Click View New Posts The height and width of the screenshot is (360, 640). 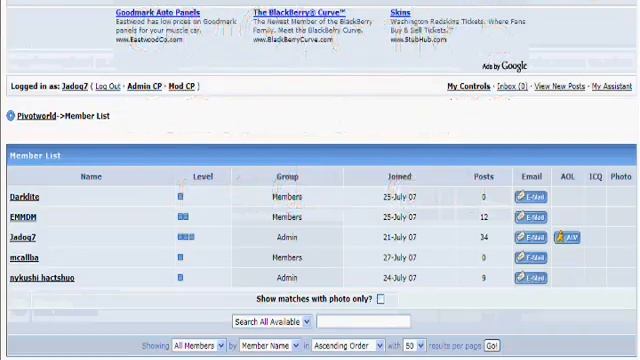coord(559,86)
